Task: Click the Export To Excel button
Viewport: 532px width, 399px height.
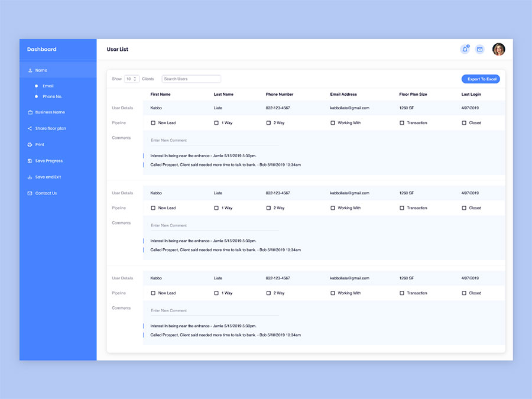Action: (481, 79)
